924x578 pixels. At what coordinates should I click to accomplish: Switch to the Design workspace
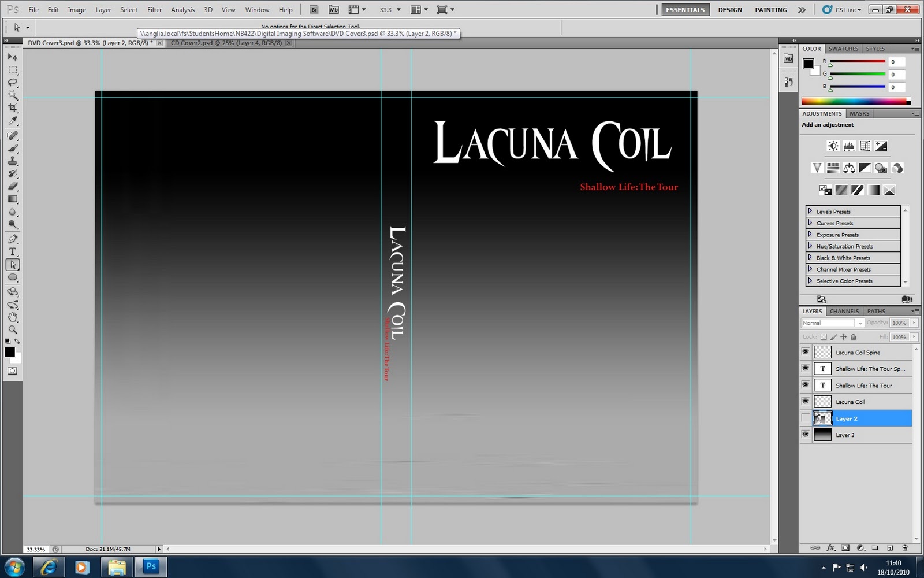pyautogui.click(x=730, y=10)
